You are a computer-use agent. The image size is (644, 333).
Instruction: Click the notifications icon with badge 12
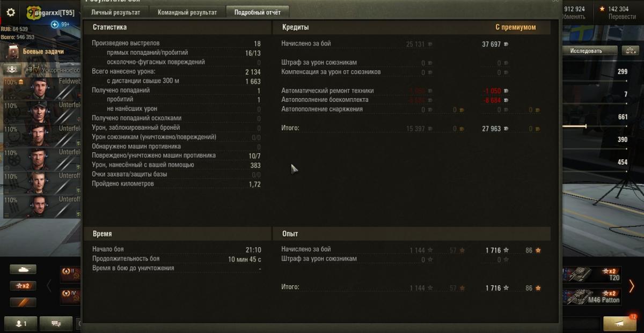point(620,323)
